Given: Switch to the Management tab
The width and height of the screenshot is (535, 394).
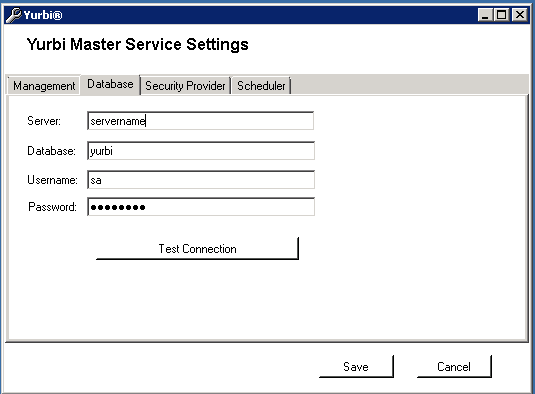Looking at the screenshot, I should click(44, 86).
